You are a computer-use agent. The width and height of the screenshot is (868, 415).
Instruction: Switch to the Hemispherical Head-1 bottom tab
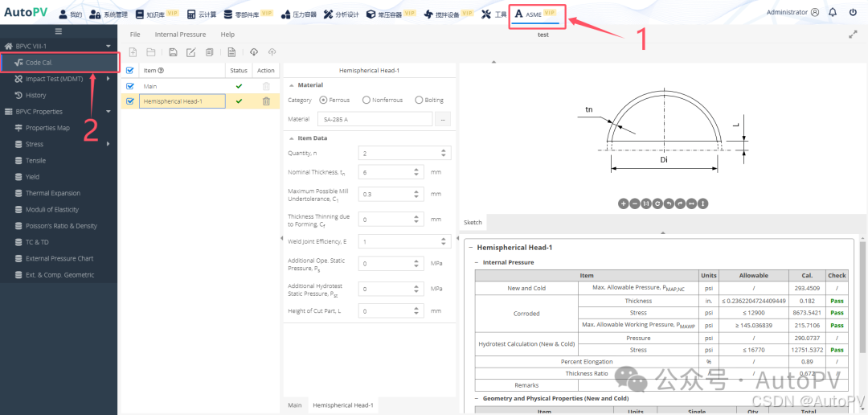pos(342,405)
